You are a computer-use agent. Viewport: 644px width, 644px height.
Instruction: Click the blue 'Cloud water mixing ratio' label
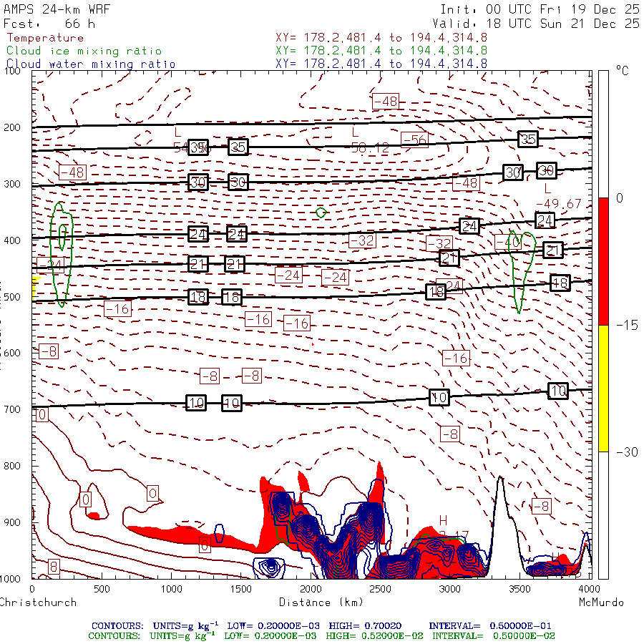point(91,64)
